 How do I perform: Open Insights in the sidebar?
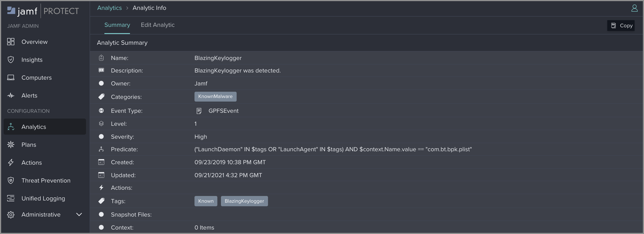click(45, 60)
